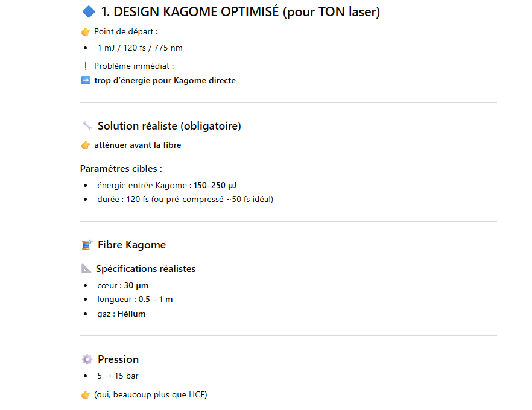The height and width of the screenshot is (410, 532).
Task: Click the heading 1. DESIGN KAGOME OPTIMISÉ
Action: click(241, 12)
